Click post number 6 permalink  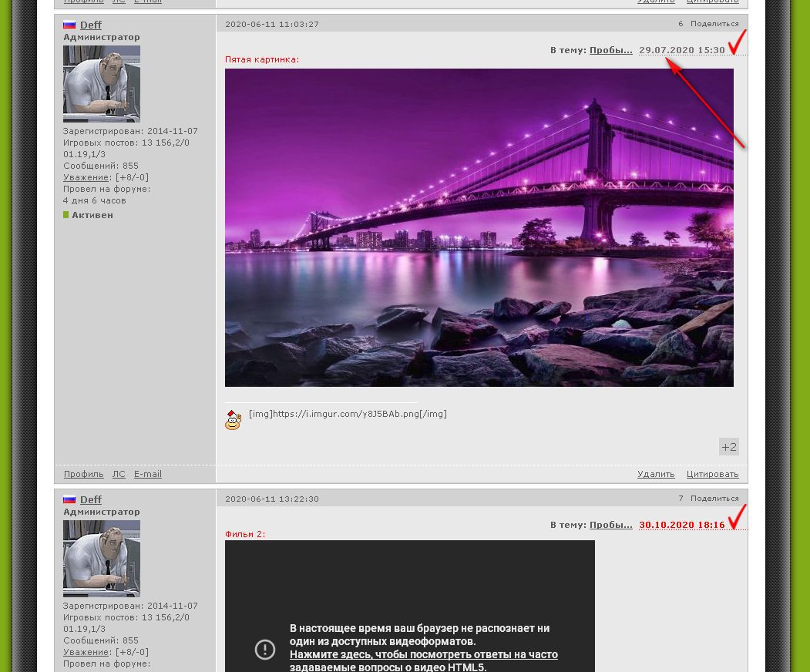(681, 24)
